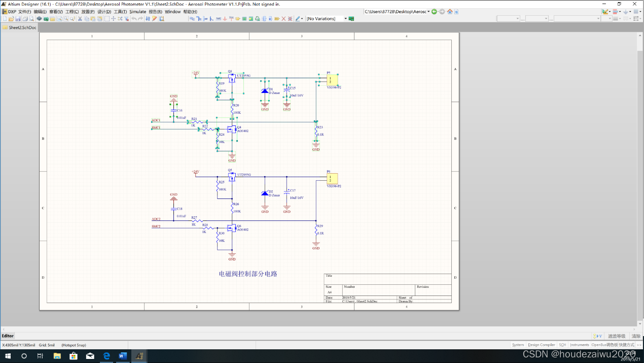Click the Editor tab at bottom
The width and height of the screenshot is (644, 363).
pyautogui.click(x=8, y=336)
